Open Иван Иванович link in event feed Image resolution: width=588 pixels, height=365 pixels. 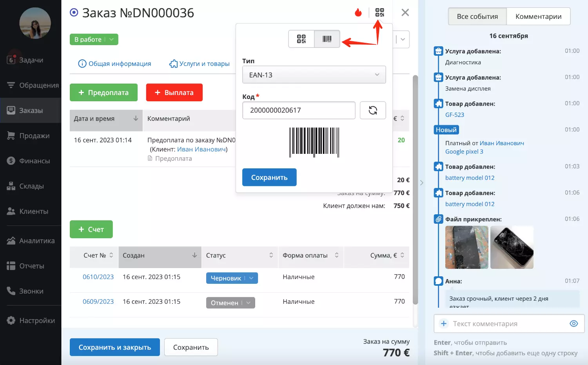tap(502, 143)
